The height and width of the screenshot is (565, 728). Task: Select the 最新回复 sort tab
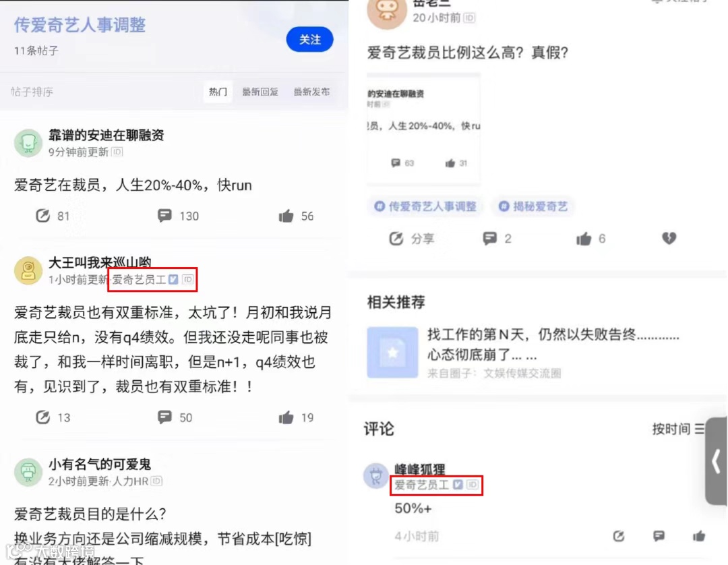tap(260, 92)
